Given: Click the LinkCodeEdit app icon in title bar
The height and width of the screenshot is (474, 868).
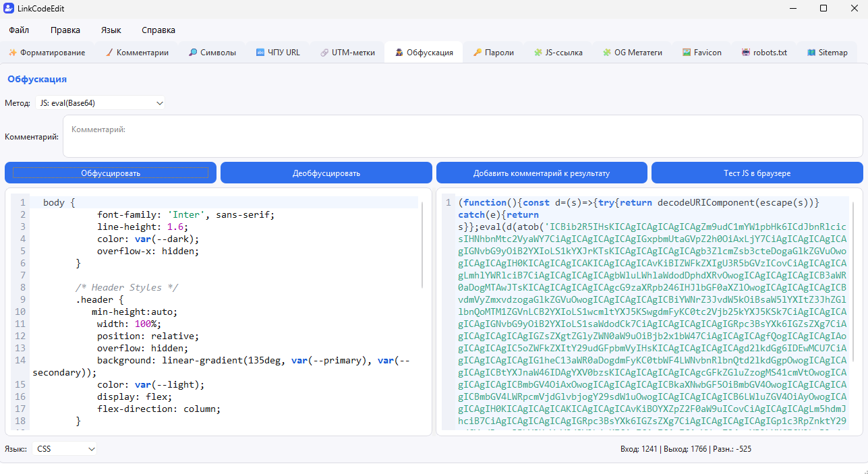Looking at the screenshot, I should 9,8.
